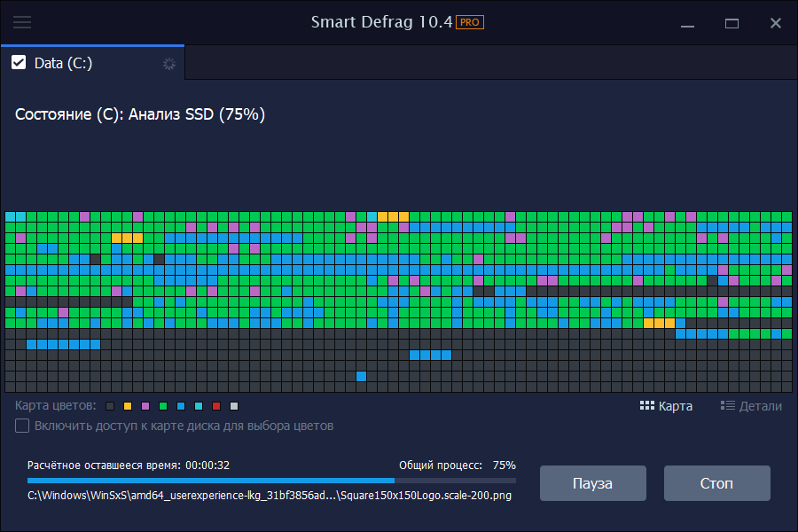
Task: Select the blue color swatch
Action: point(181,406)
